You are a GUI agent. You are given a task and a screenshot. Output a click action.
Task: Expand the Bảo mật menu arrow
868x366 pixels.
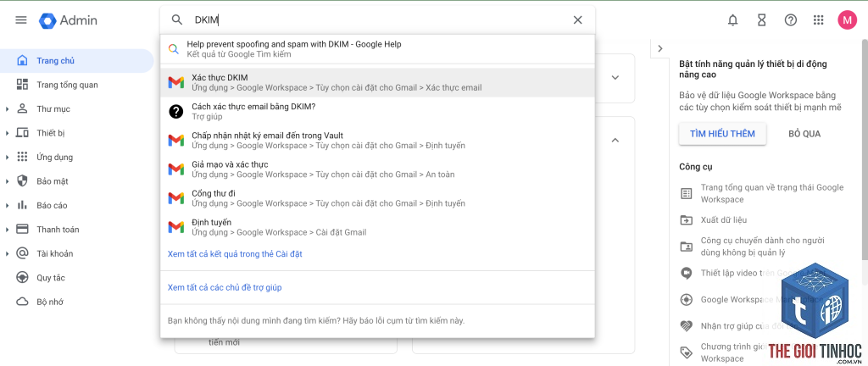(x=7, y=181)
